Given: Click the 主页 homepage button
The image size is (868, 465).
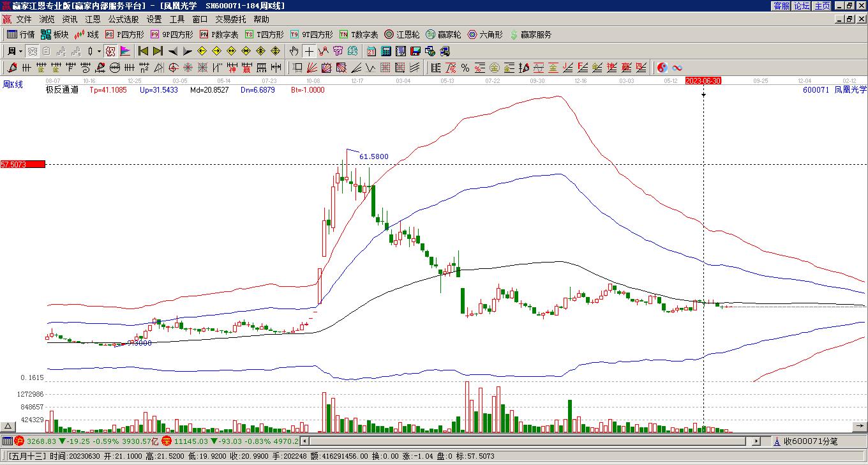Looking at the screenshot, I should [x=822, y=5].
